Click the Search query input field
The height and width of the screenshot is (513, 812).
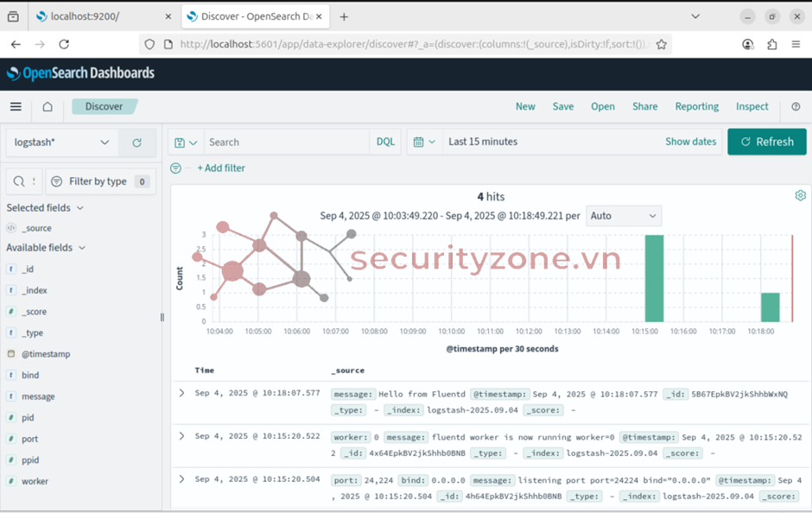click(287, 142)
